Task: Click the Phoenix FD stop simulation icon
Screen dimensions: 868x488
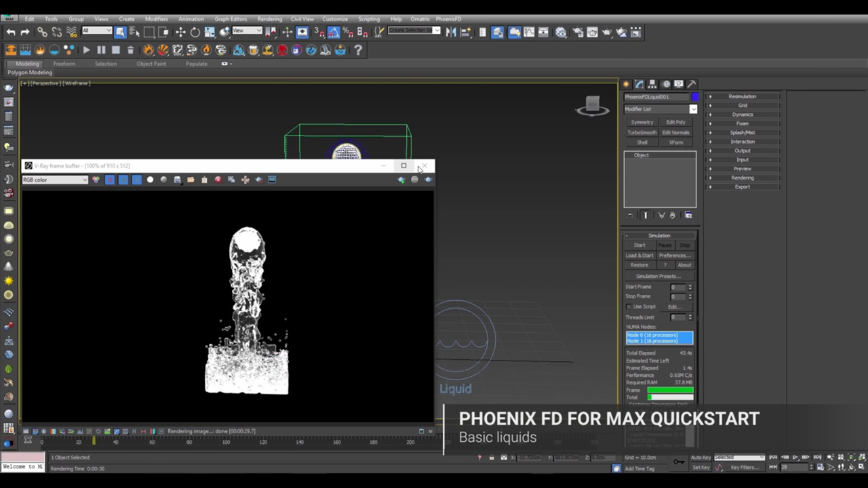Action: coord(116,49)
